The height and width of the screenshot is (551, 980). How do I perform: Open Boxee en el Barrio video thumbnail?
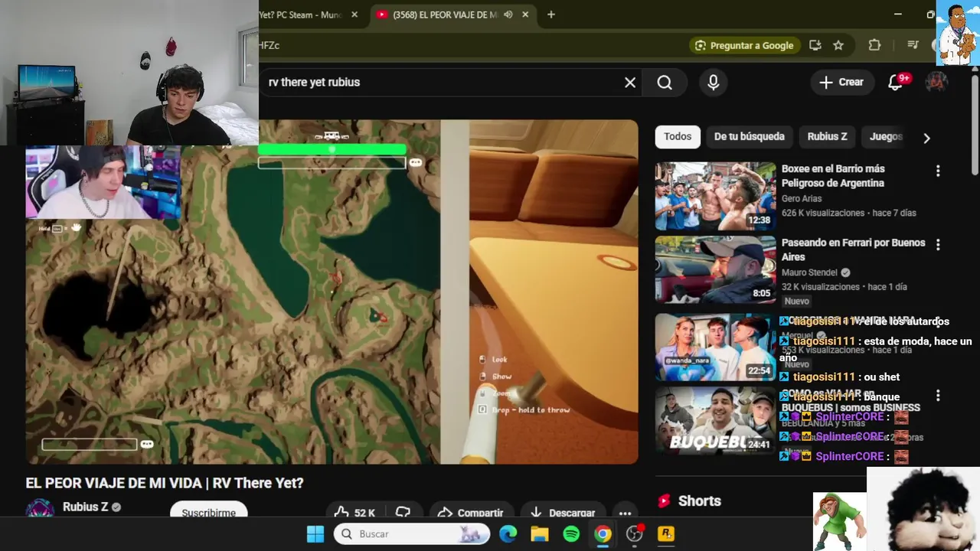coord(715,196)
